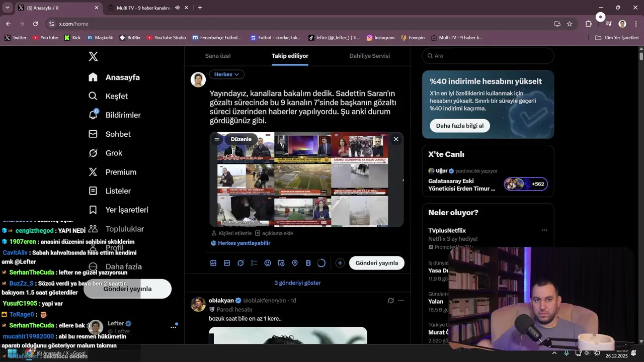This screenshot has width=644, height=362.
Task: Bookmark this page with star icon
Action: coord(570,24)
